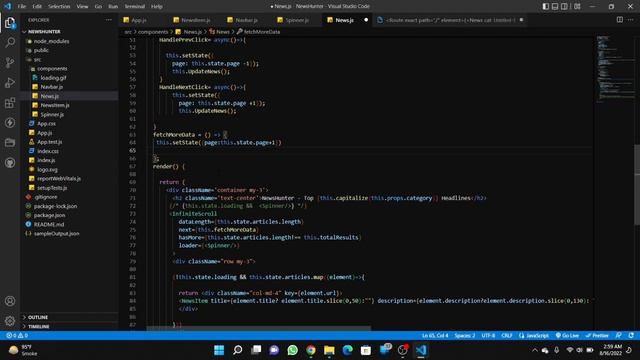Click the Explorer more actions ellipsis
This screenshot has height=360, width=640.
click(x=108, y=20)
